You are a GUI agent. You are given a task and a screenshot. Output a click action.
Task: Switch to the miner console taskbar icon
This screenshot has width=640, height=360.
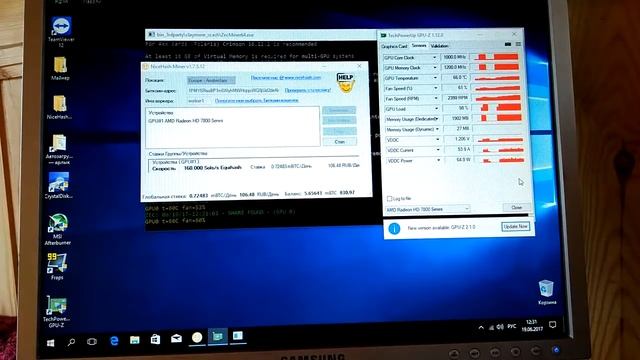[238, 336]
